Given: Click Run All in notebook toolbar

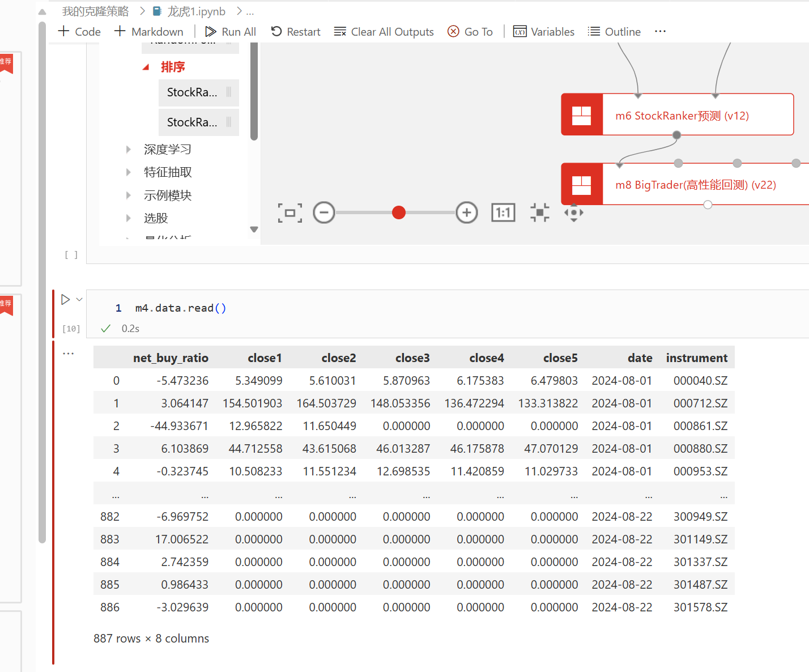Looking at the screenshot, I should coord(231,32).
